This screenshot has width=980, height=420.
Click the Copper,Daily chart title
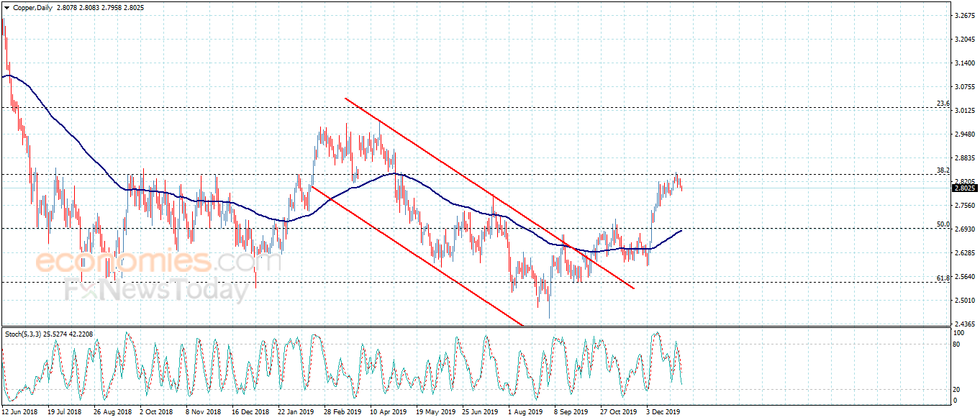click(x=32, y=7)
